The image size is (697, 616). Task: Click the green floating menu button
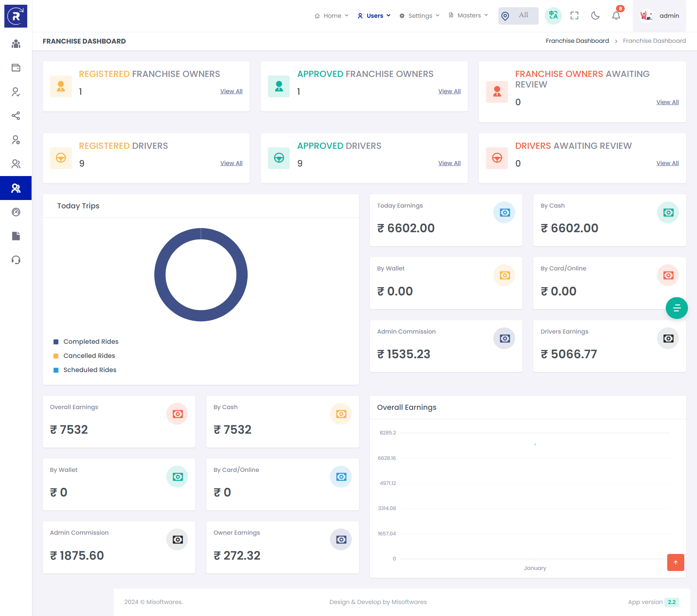point(676,308)
